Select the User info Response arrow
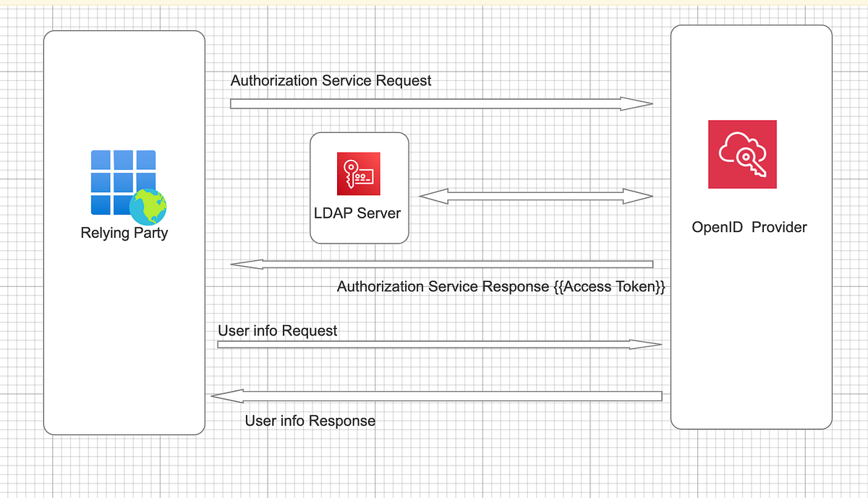868x498 pixels. [x=434, y=395]
